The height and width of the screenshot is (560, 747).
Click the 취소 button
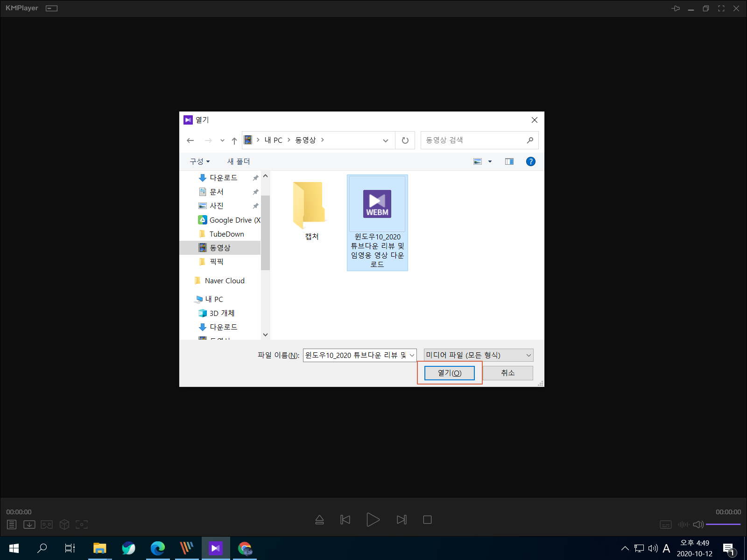click(508, 373)
